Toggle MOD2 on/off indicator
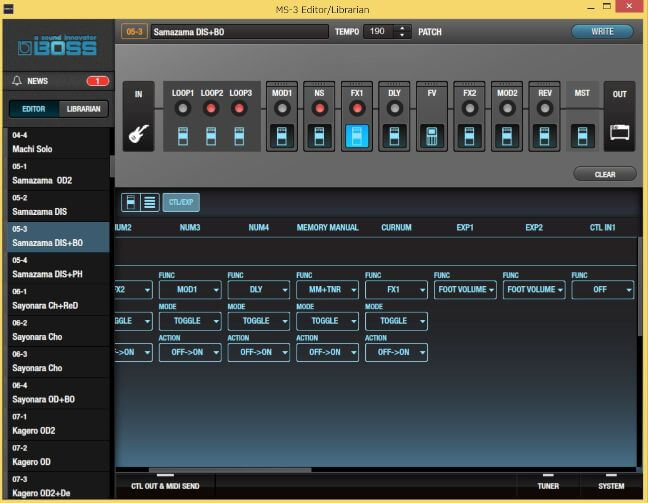This screenshot has width=648, height=503. pyautogui.click(x=507, y=109)
